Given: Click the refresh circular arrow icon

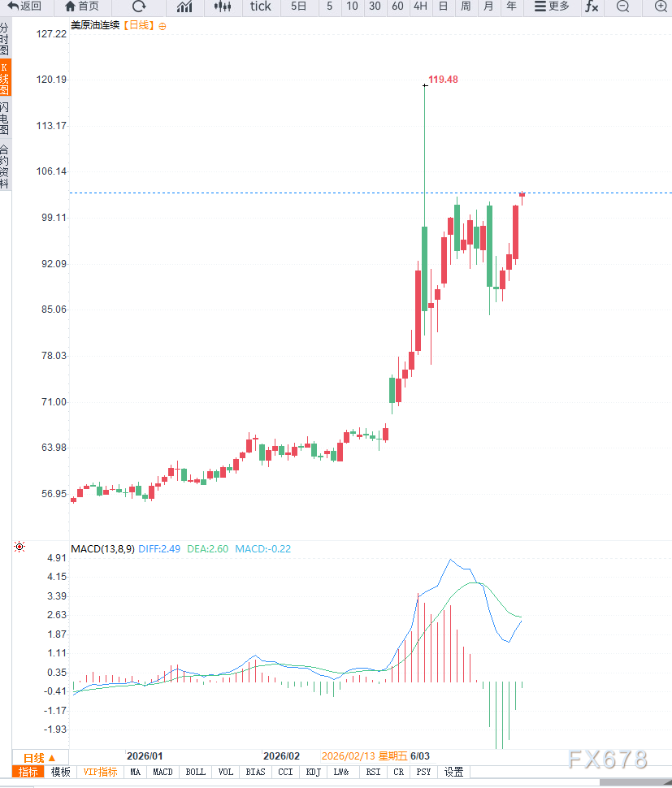Looking at the screenshot, I should click(139, 6).
